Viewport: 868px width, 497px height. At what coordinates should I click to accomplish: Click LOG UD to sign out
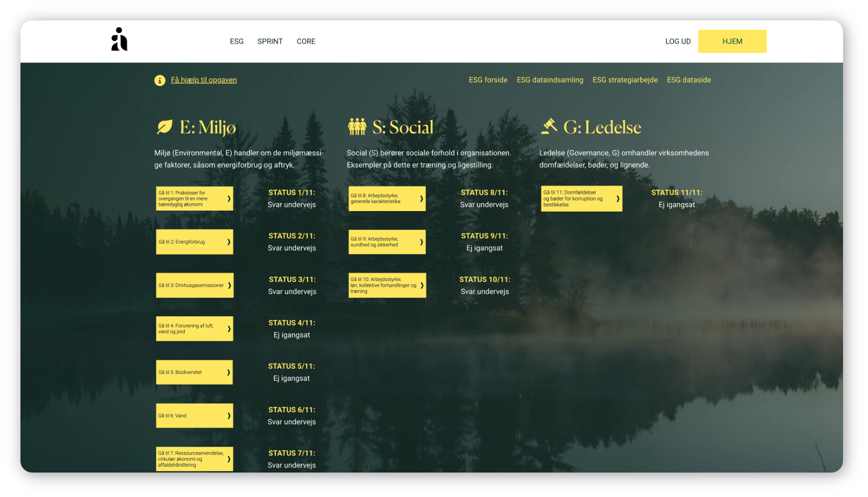coord(678,41)
